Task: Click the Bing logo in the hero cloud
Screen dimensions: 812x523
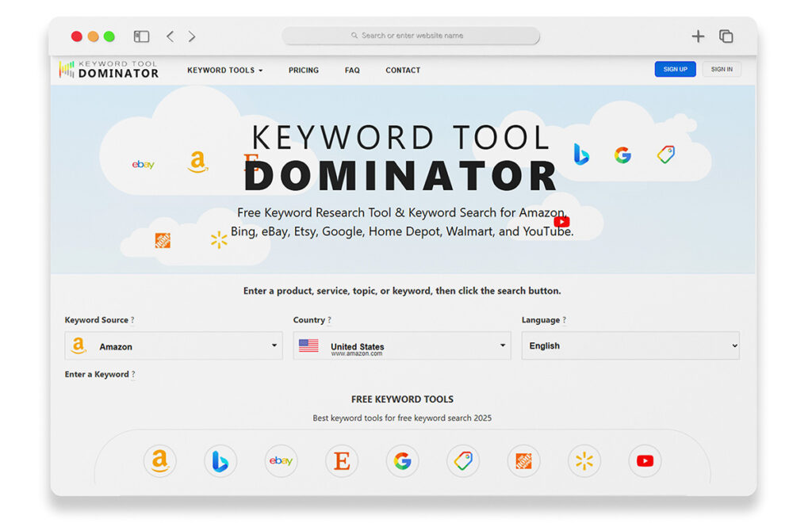Action: coord(581,155)
